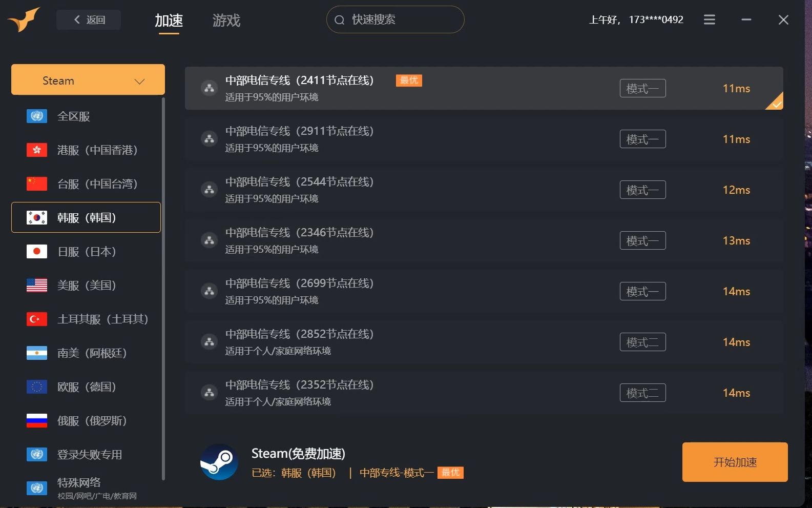Select 全区服 region
Viewport: 812px width, 508px height.
click(86, 116)
